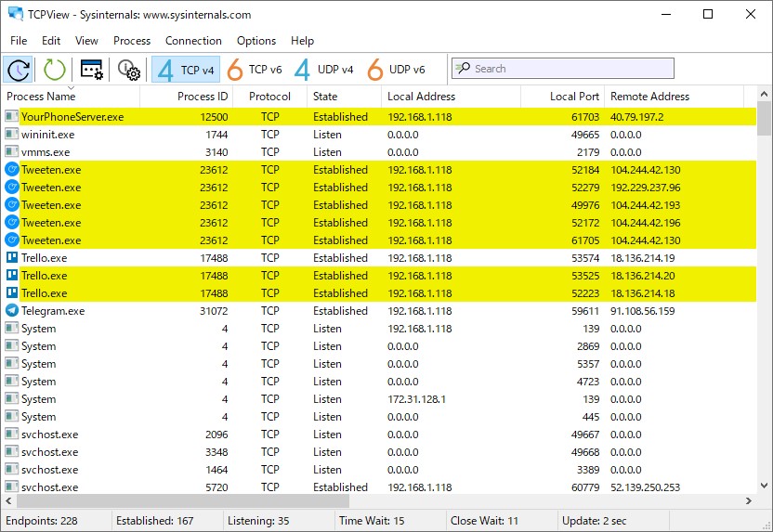Click the Search input field
The height and width of the screenshot is (532, 773).
tap(562, 69)
